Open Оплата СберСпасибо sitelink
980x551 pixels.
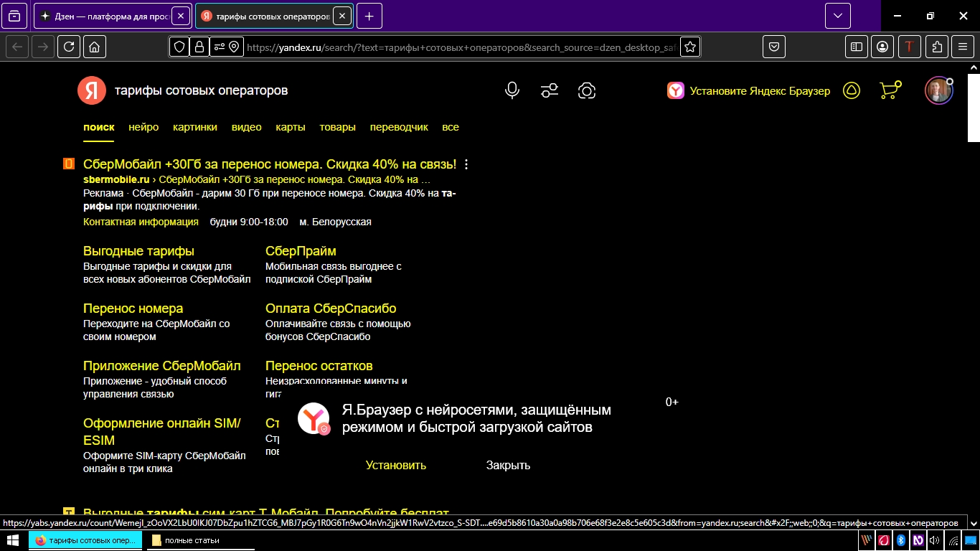331,309
